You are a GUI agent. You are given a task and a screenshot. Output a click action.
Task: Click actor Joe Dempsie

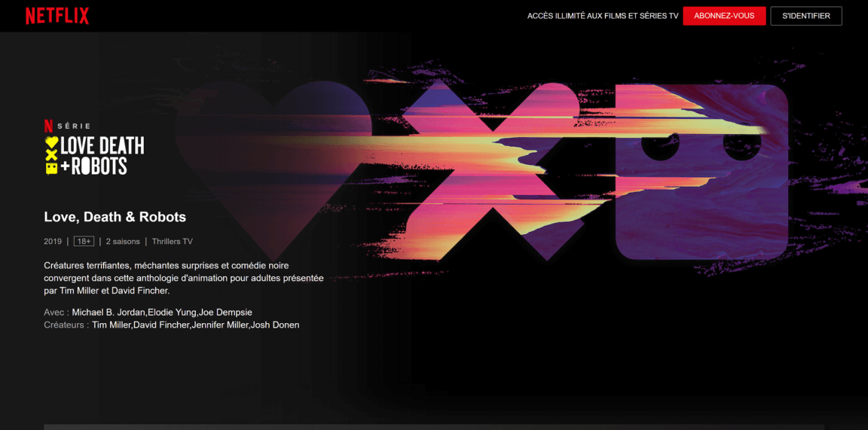225,312
